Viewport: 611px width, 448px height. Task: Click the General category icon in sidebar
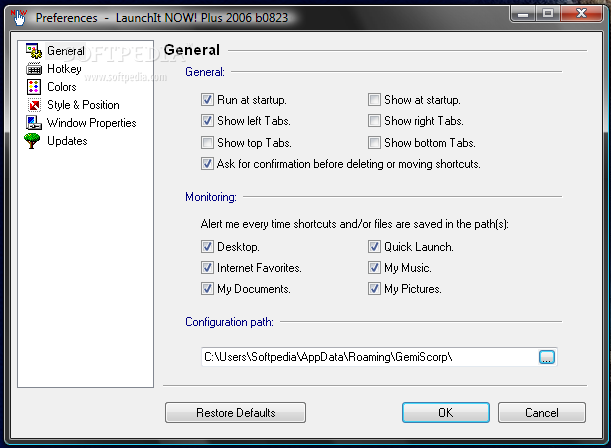pos(34,51)
